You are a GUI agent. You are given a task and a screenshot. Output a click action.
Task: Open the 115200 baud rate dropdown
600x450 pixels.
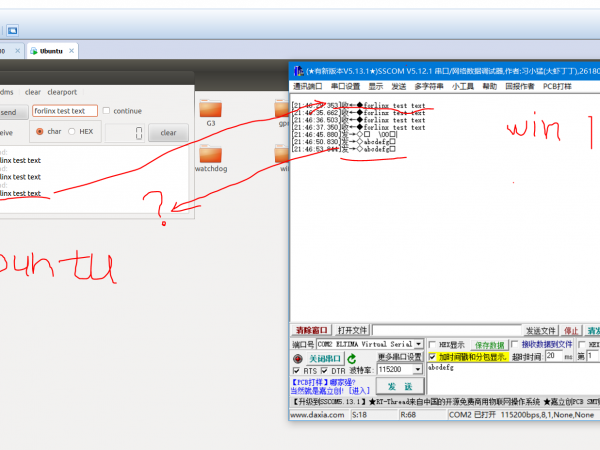point(417,370)
